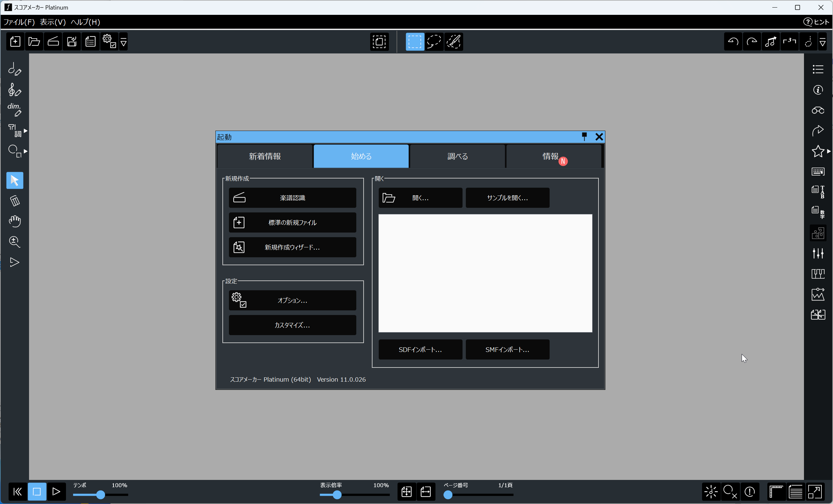Click the redo arrow icon
This screenshot has height=504, width=833.
752,42
